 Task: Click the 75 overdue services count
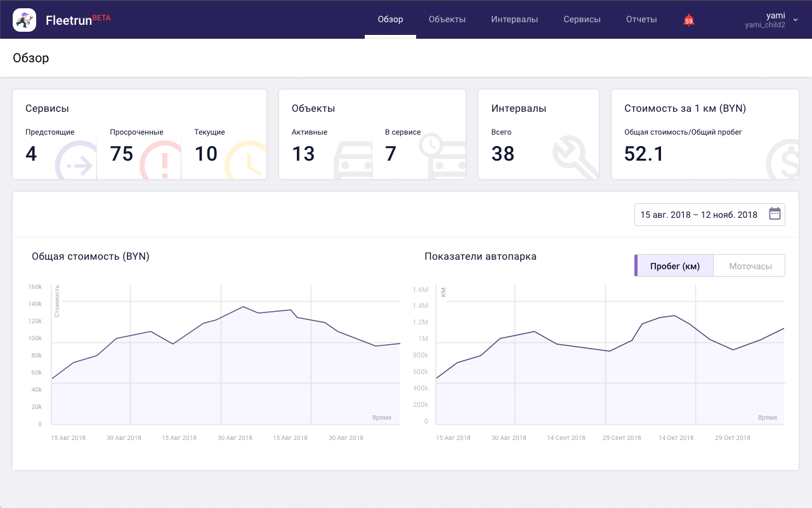122,154
